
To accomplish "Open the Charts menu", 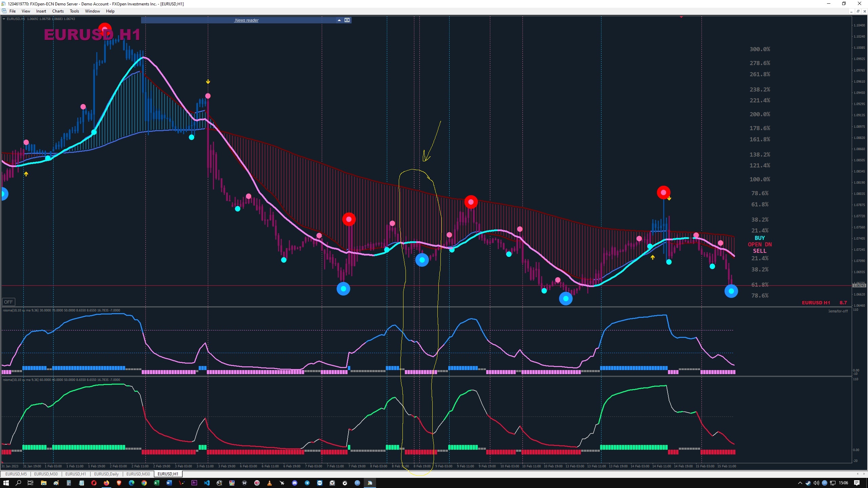I will point(58,11).
